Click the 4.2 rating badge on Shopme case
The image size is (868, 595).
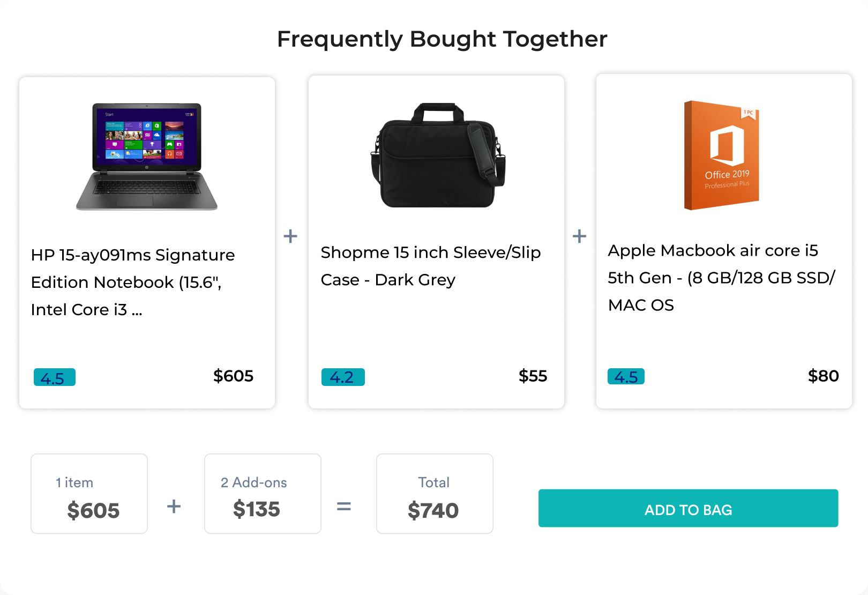click(x=343, y=377)
